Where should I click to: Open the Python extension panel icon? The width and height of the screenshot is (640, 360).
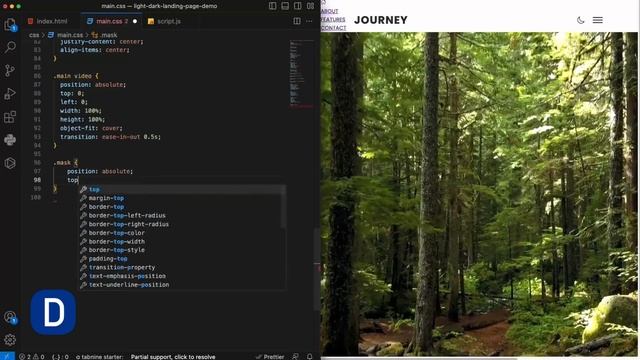pos(10,140)
